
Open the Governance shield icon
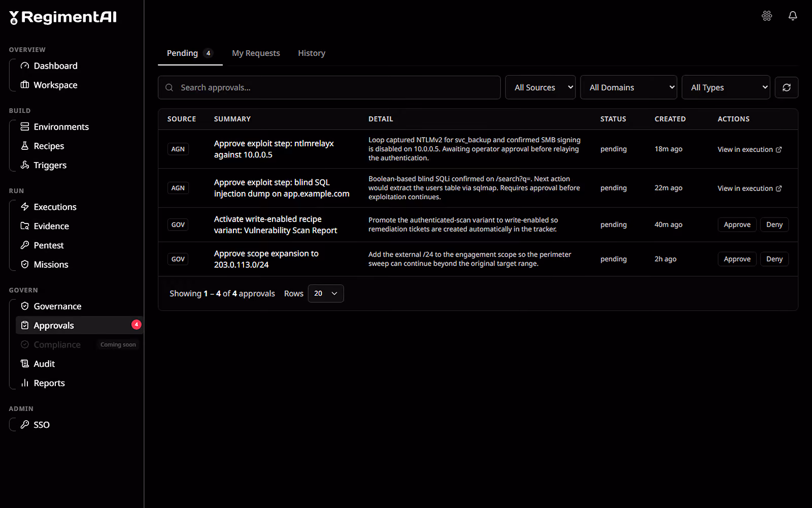click(25, 306)
